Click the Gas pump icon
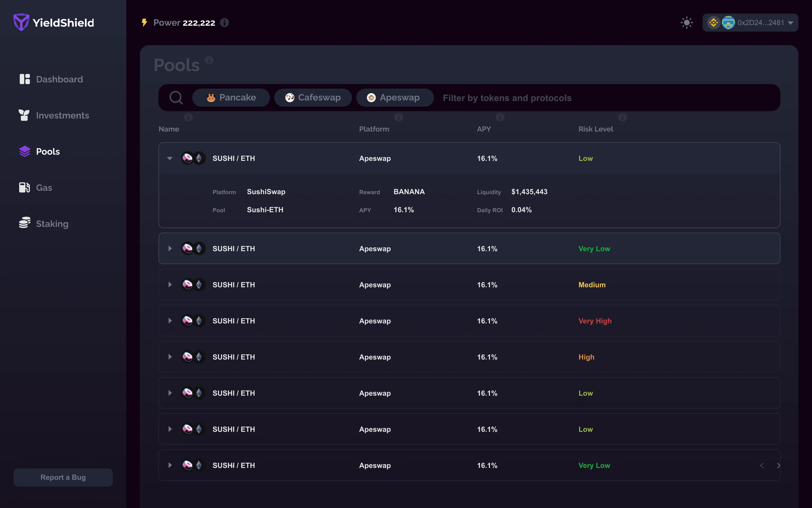This screenshot has width=812, height=508. click(x=25, y=187)
